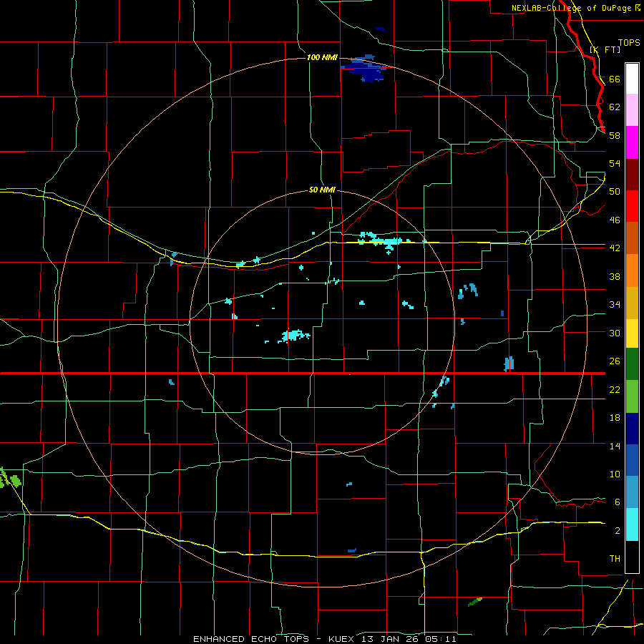Click the white swatch atop the tops legend
644x644 pixels.
pyautogui.click(x=632, y=79)
